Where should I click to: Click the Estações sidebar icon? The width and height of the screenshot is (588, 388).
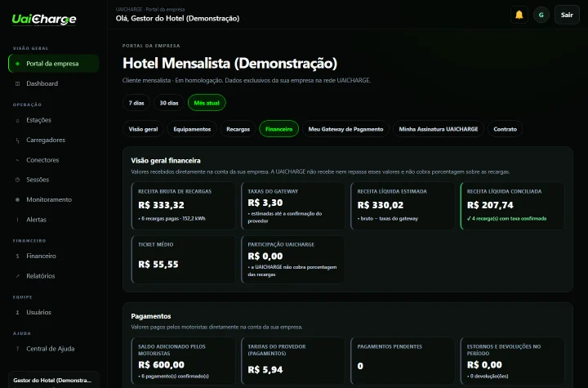17,120
